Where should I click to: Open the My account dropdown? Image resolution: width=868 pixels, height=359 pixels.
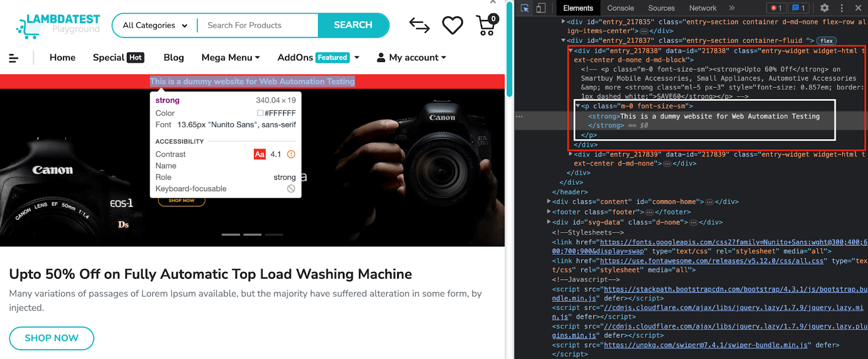click(411, 58)
